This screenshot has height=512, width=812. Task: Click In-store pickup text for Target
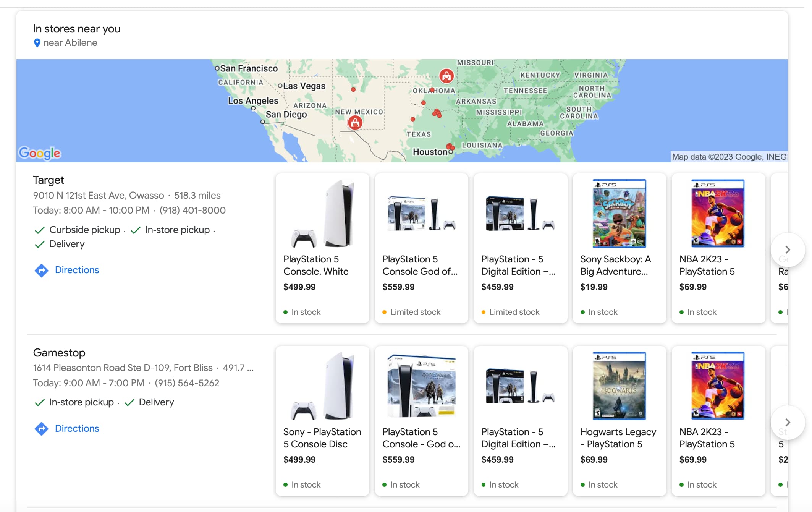(177, 230)
